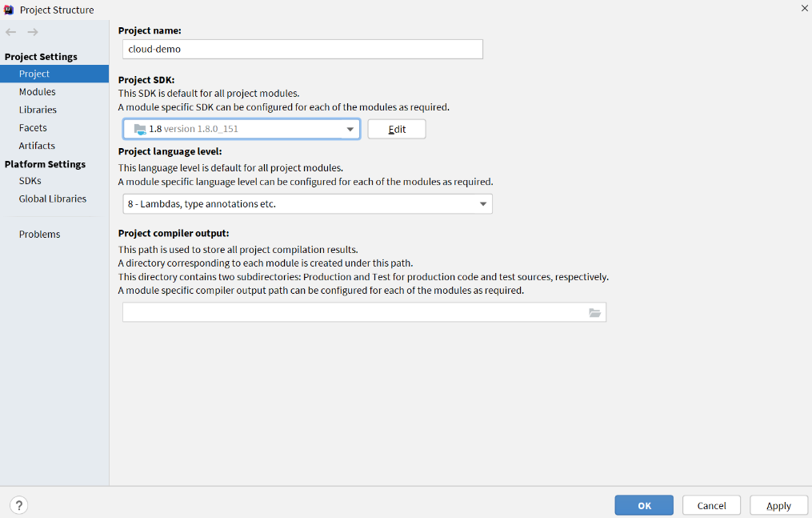Click the Project SDK heading
This screenshot has width=812, height=518.
[146, 80]
